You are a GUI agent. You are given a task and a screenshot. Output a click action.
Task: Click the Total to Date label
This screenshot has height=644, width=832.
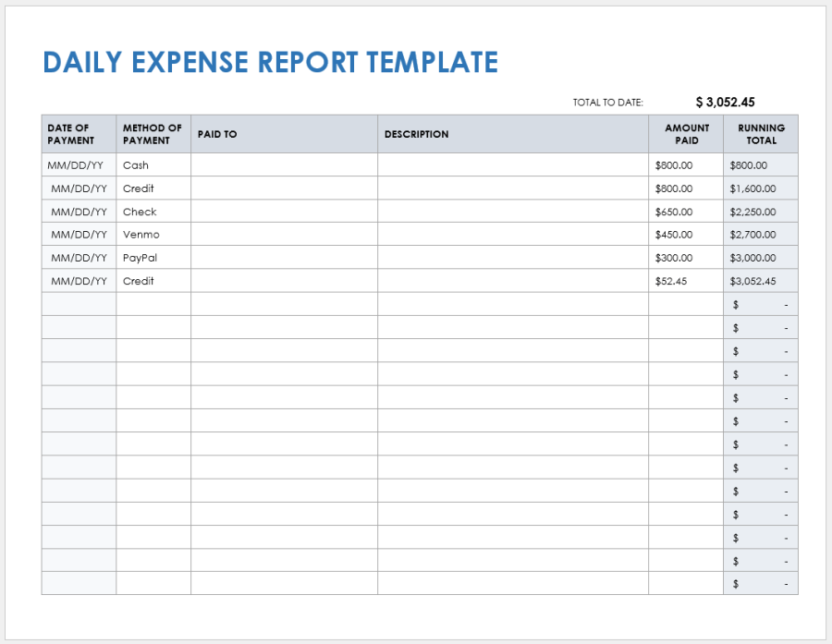607,103
